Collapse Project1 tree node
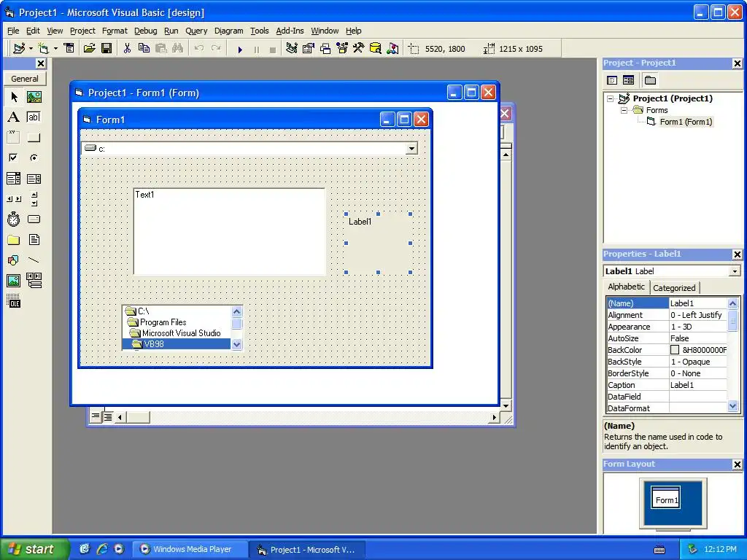747x560 pixels. [611, 98]
